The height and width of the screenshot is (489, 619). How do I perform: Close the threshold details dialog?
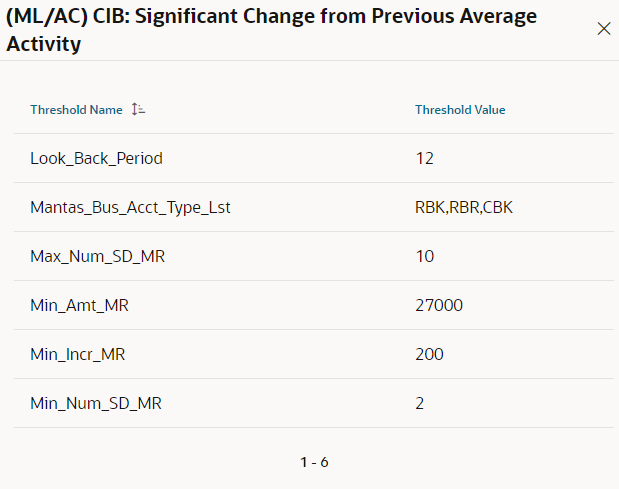(604, 29)
